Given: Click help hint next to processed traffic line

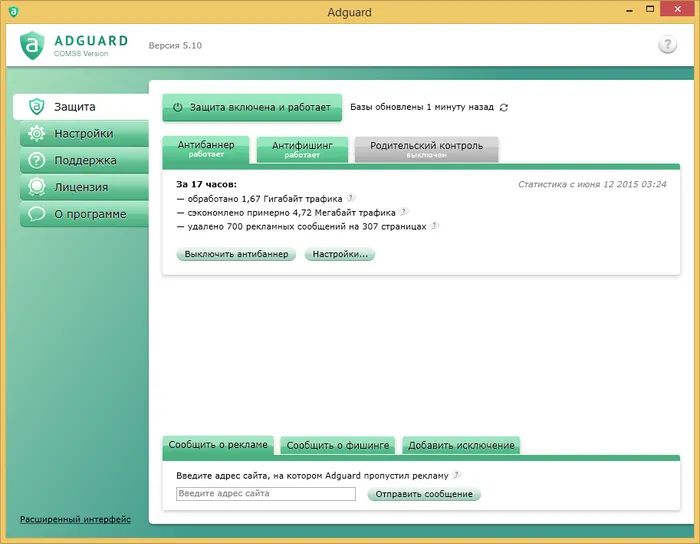Looking at the screenshot, I should [x=351, y=198].
